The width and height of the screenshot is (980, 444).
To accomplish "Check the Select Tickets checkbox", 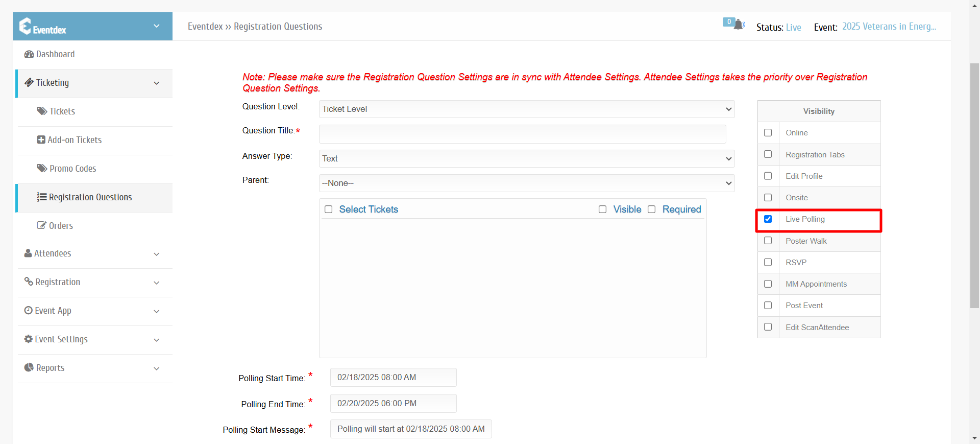I will [x=329, y=209].
